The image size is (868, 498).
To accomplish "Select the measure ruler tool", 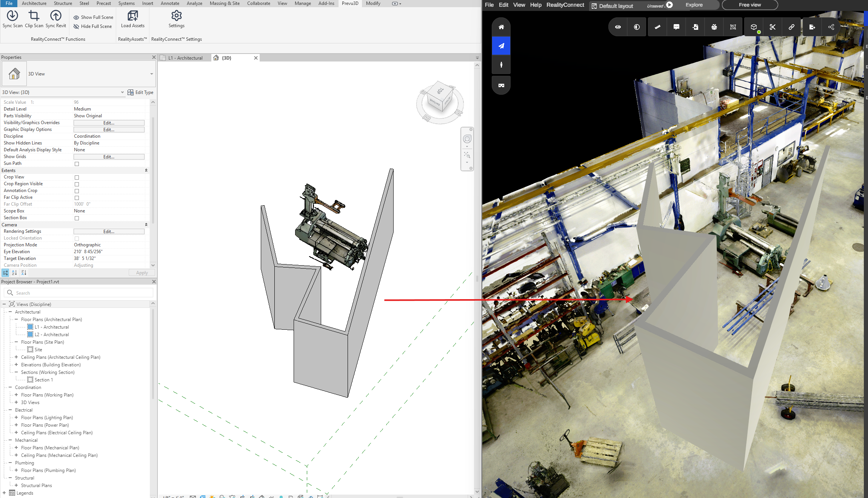I will coord(657,27).
